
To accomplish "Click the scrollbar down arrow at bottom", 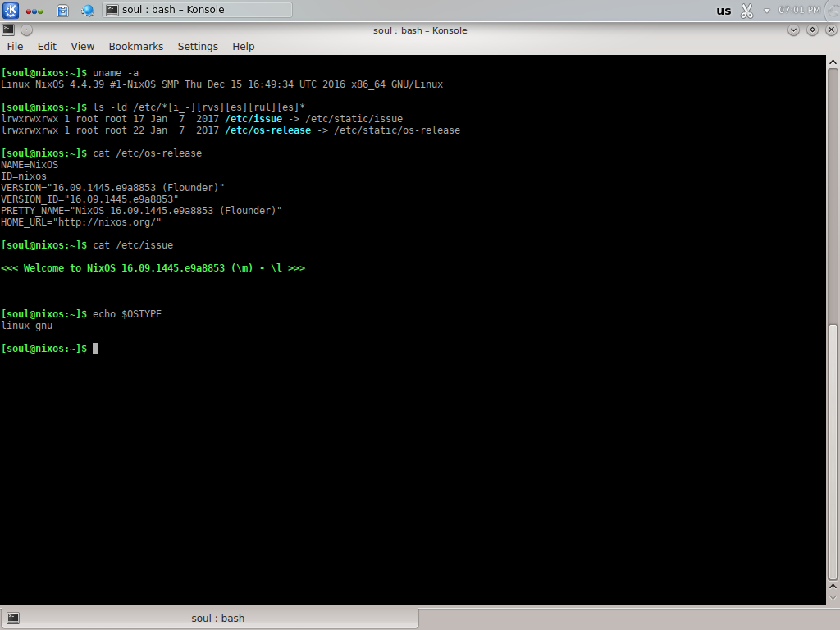I will point(833,597).
